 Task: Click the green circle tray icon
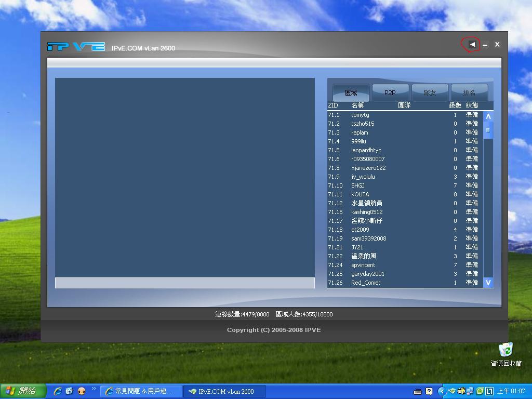pos(480,391)
